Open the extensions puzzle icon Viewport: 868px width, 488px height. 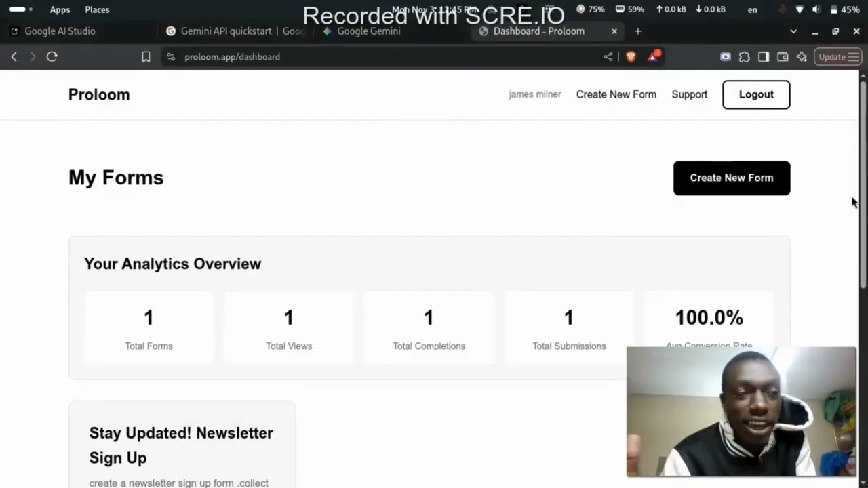(x=745, y=57)
